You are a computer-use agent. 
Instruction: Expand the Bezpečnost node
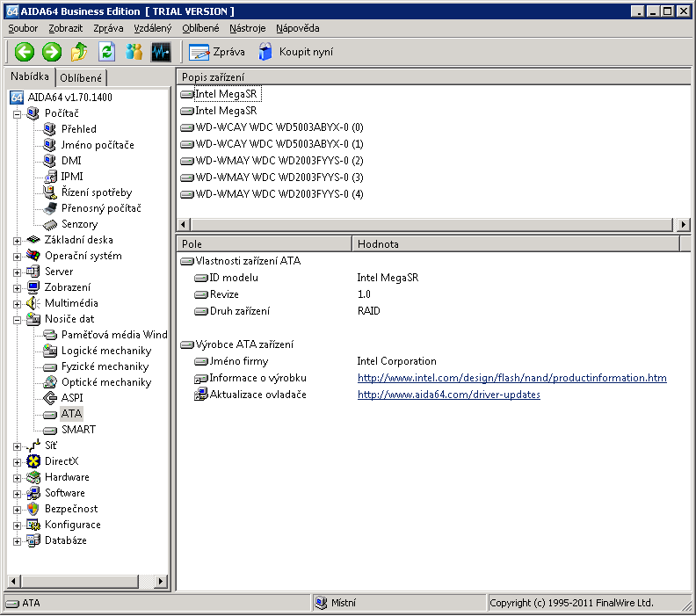point(17,510)
